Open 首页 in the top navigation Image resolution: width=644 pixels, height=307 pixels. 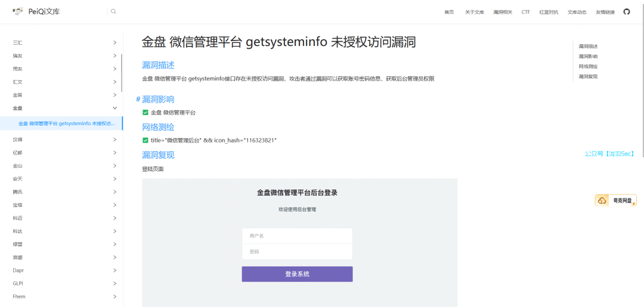coord(449,13)
